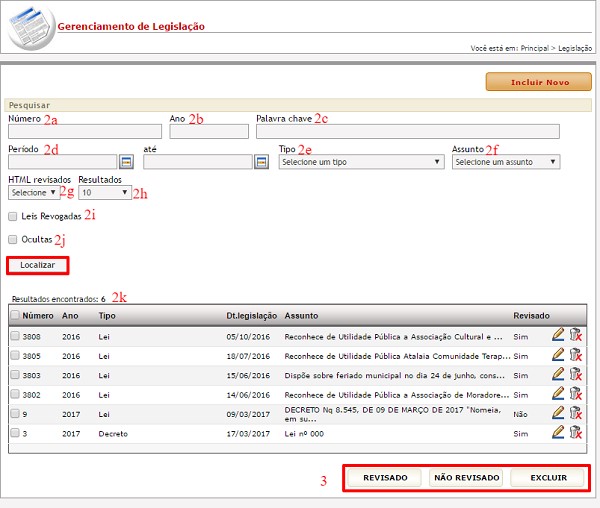Screen dimensions: 600x508
Task: Open the Tipo dropdown
Action: (x=361, y=162)
